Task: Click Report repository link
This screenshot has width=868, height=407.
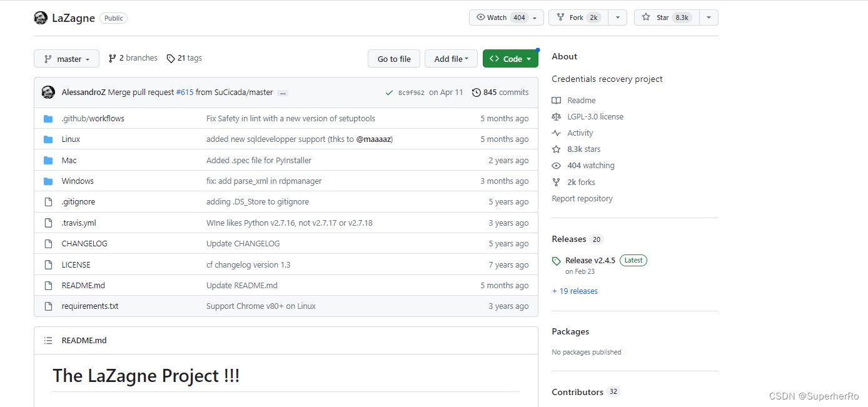Action: [x=582, y=199]
